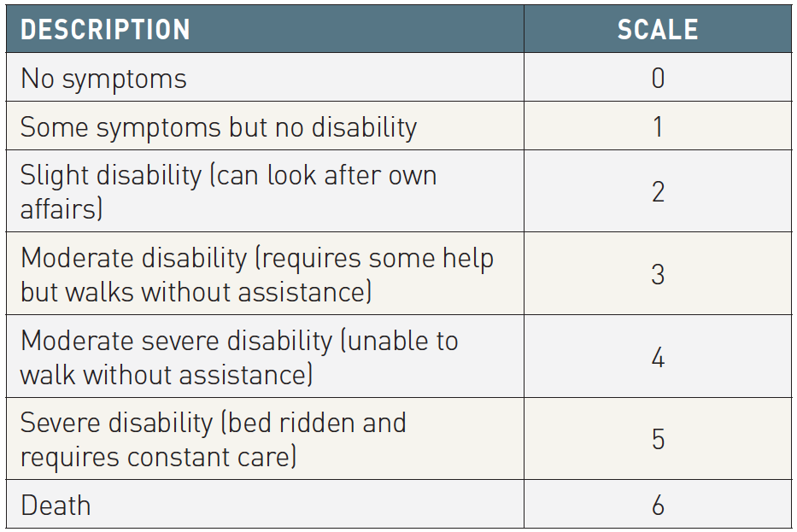Click the text 'requires constant care'
Screen dimensions: 797x532
tap(155, 458)
